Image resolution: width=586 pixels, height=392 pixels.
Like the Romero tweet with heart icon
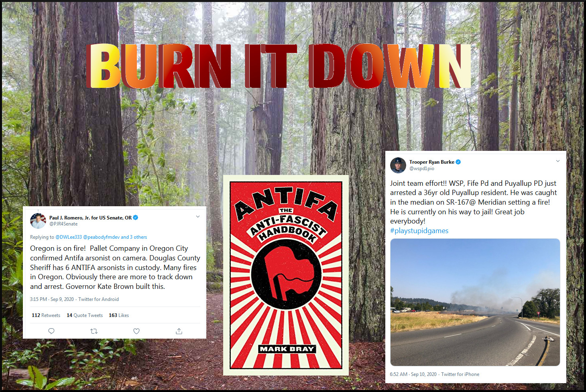136,331
